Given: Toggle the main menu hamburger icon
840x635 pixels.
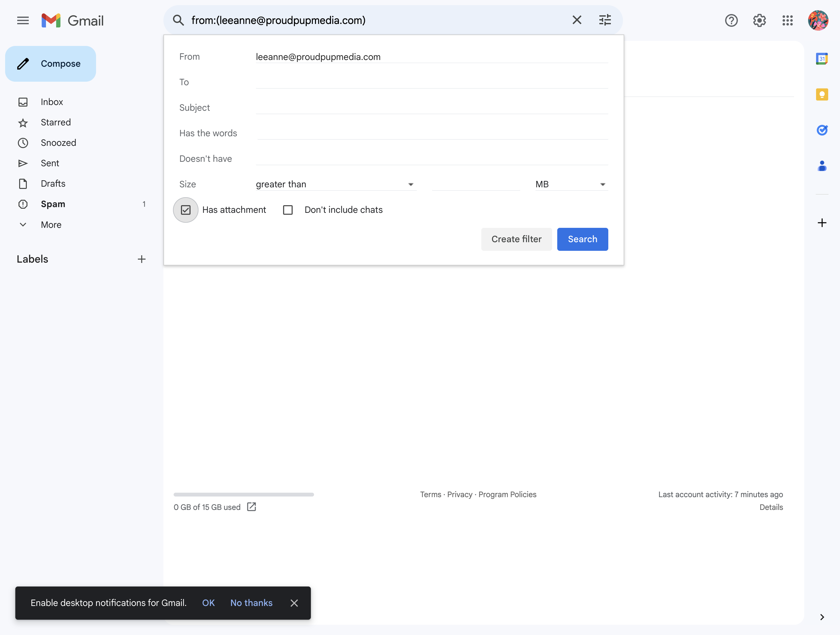Looking at the screenshot, I should pos(23,20).
